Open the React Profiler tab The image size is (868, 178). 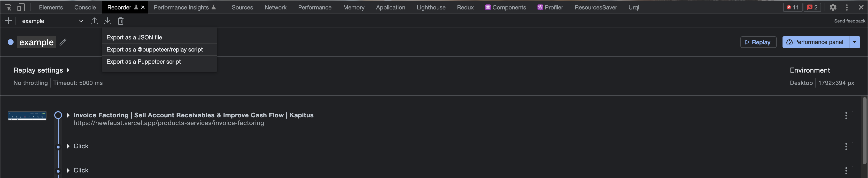point(550,7)
